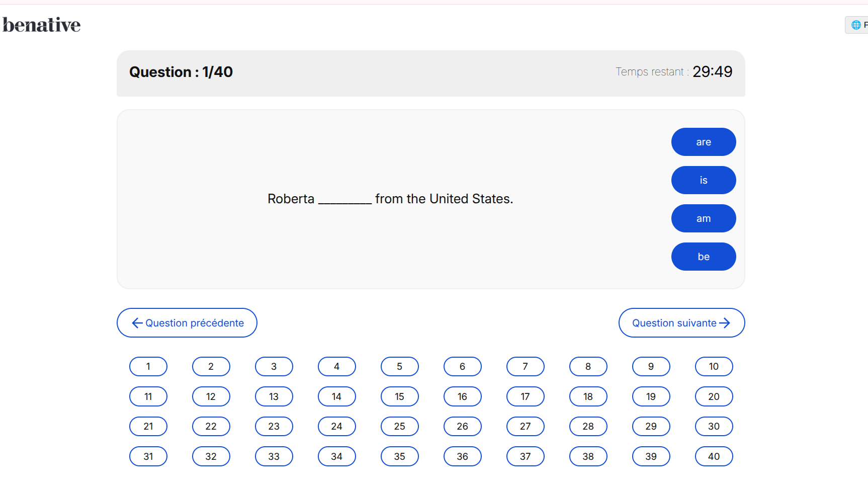Image resolution: width=868 pixels, height=491 pixels.
Task: Navigate to question 5
Action: 400,366
